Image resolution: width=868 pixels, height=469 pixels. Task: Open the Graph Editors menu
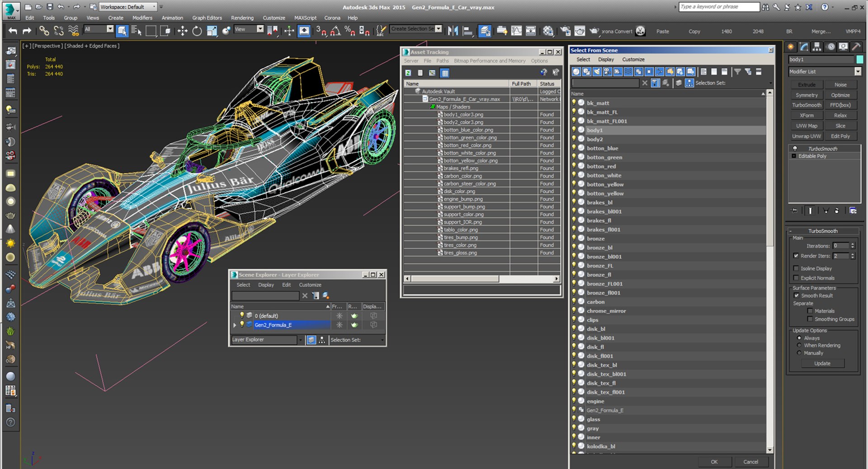207,18
